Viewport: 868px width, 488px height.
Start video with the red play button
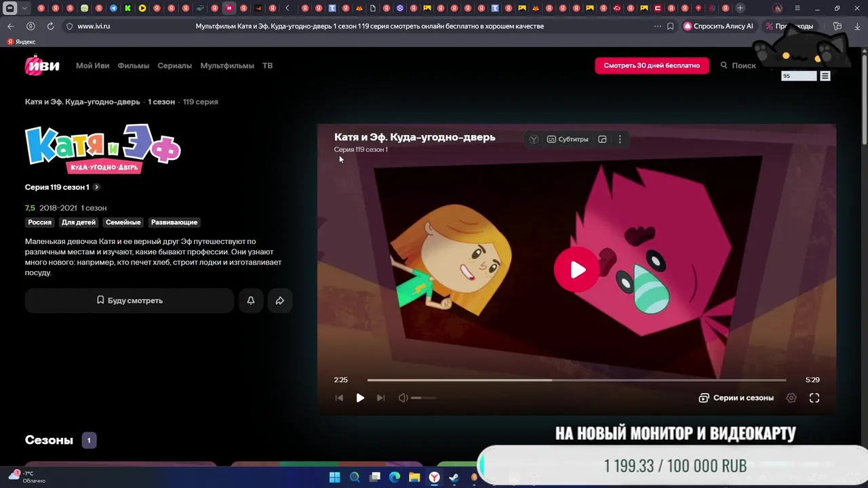point(576,270)
